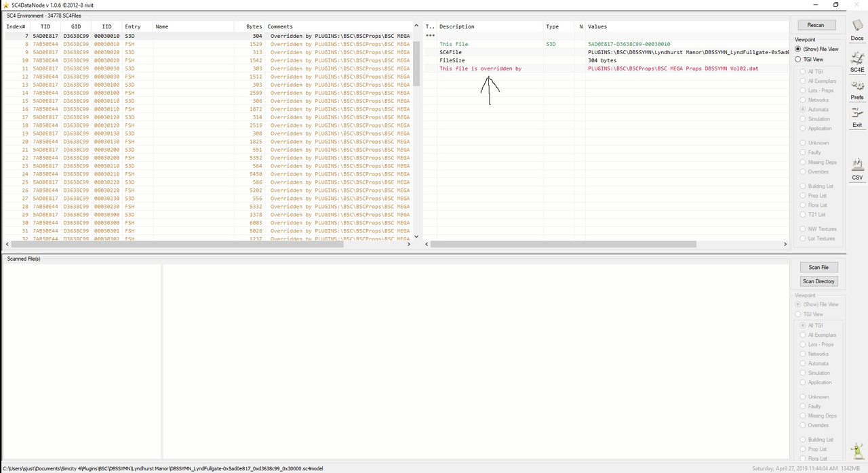Select row index 14 with 2599 bytes

tap(208, 93)
